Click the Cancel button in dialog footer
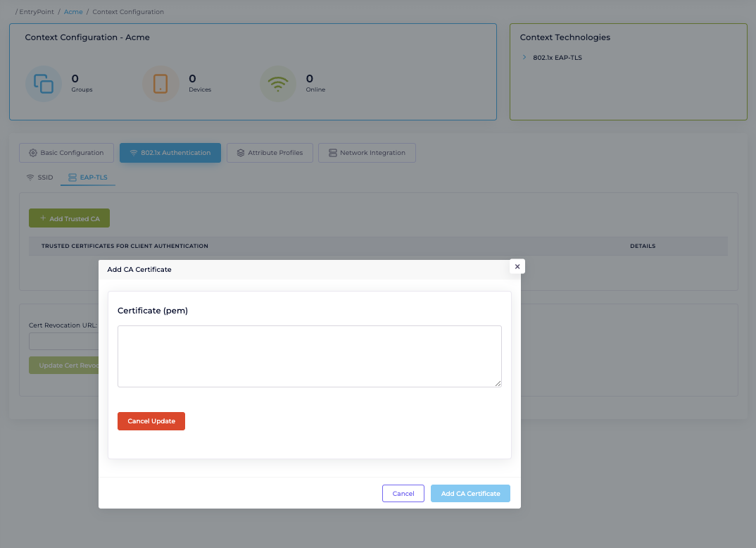Screen dimensions: 756x548 (403, 493)
